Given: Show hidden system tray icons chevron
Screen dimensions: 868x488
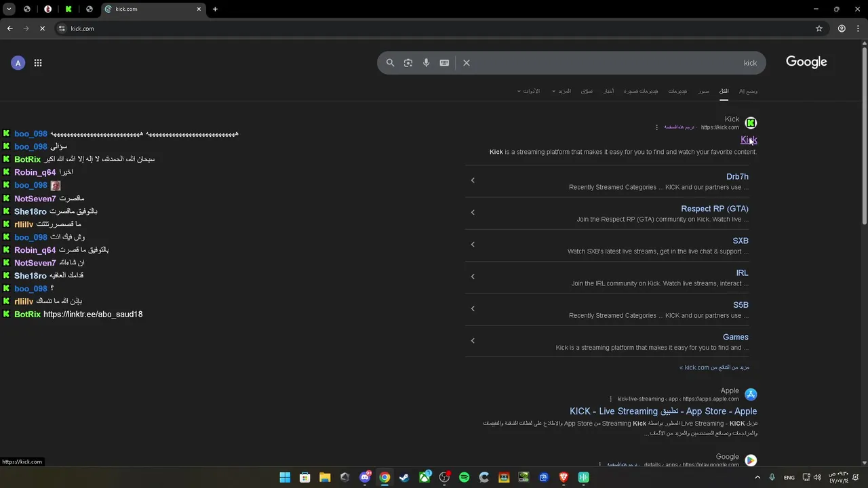Looking at the screenshot, I should (757, 477).
